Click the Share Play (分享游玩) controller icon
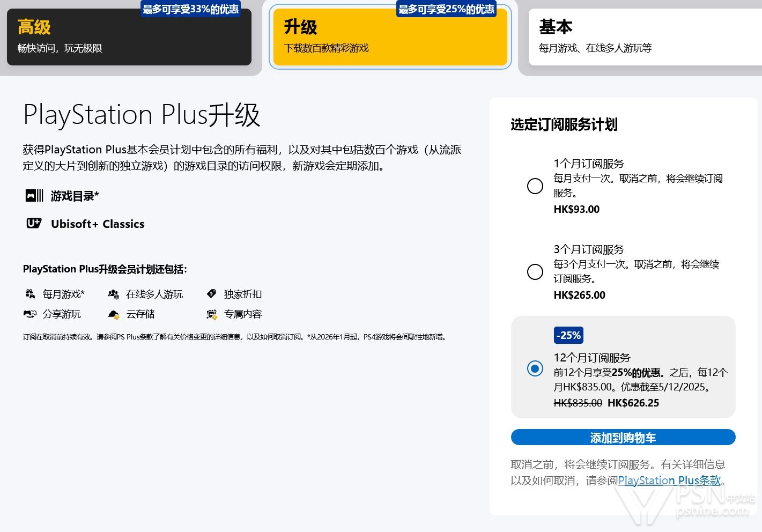 point(30,314)
